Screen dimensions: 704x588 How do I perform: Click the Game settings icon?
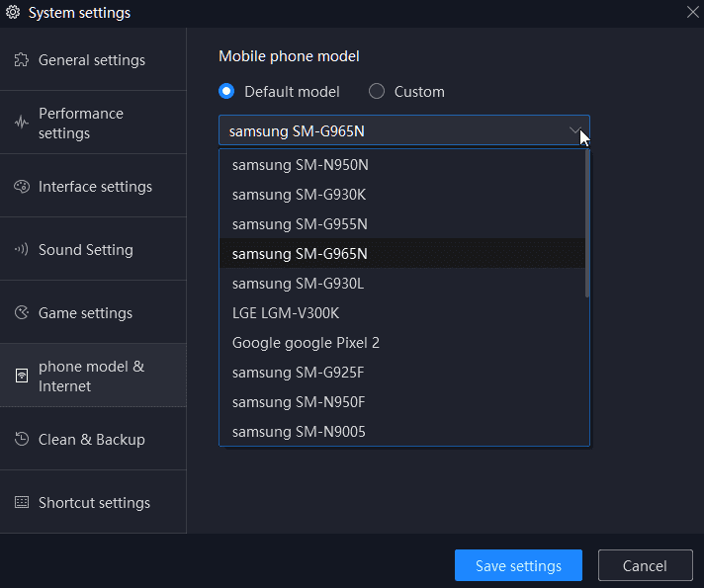(x=21, y=312)
